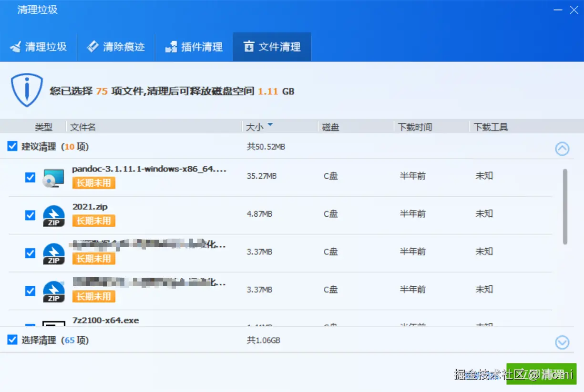Click the 35.27MB size value
This screenshot has width=584, height=392.
261,176
